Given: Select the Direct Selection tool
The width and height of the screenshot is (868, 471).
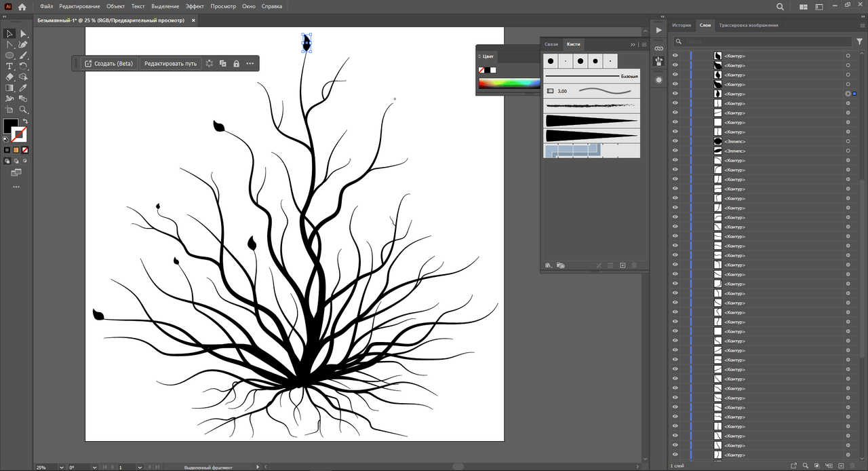Looking at the screenshot, I should pos(23,33).
